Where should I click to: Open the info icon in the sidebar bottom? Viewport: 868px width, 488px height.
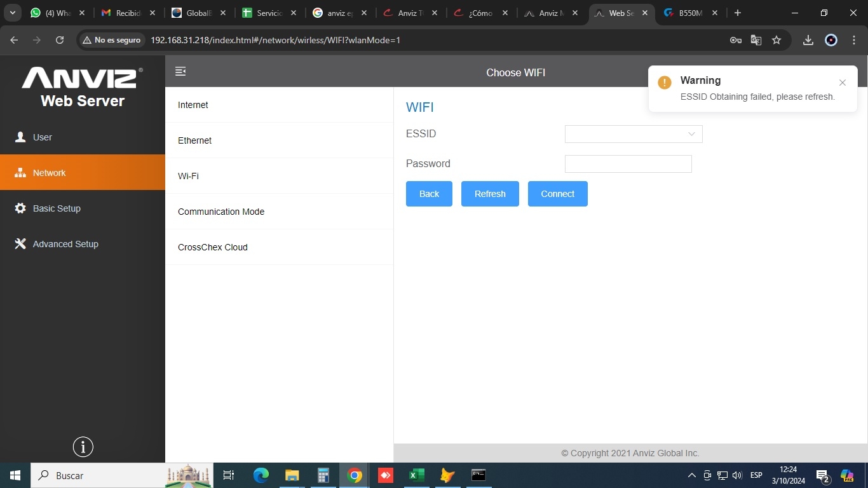click(83, 447)
